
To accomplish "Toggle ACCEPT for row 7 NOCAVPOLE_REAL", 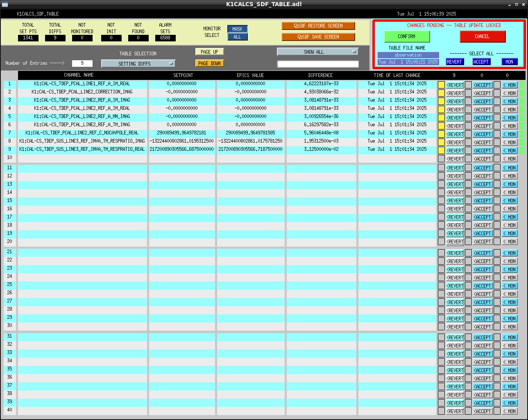I will (x=483, y=134).
